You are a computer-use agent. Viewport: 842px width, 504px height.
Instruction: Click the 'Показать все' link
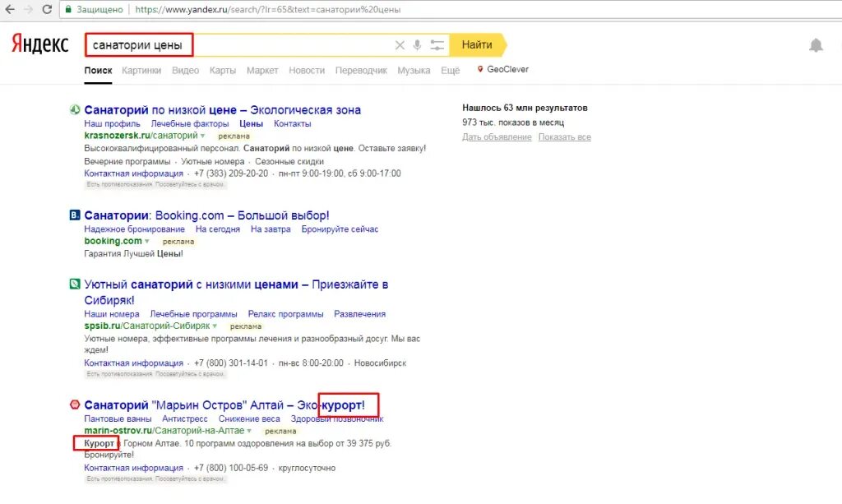(x=565, y=136)
